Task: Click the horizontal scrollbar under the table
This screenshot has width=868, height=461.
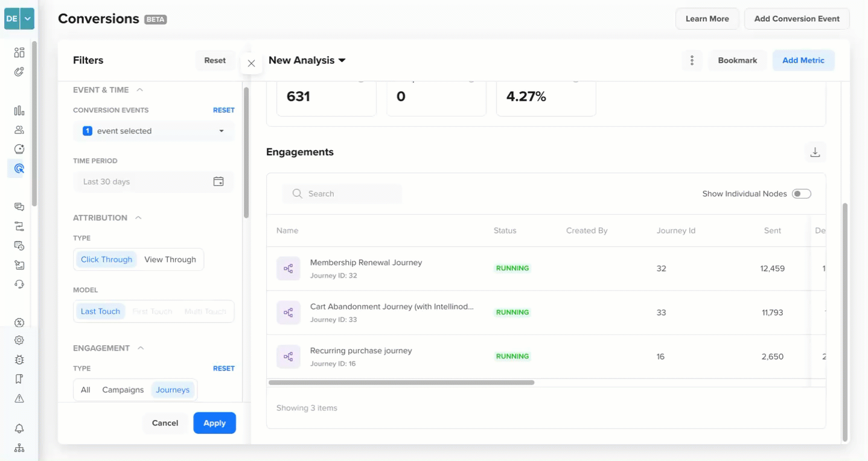Action: (401, 383)
